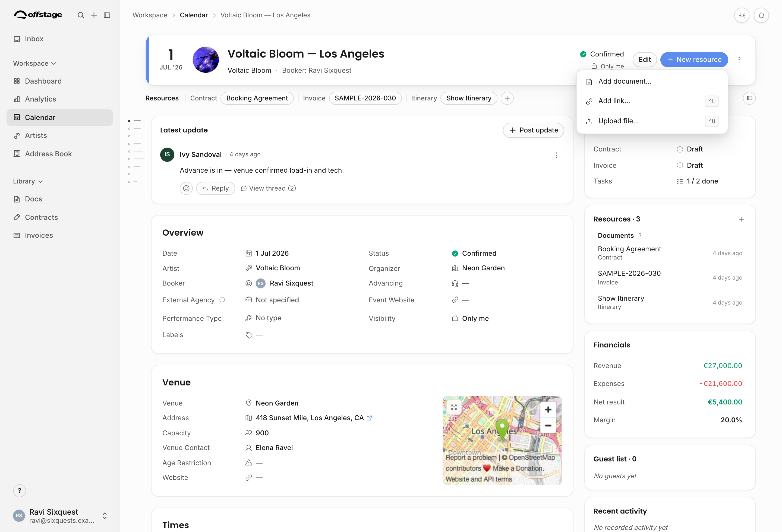The image size is (782, 532).
Task: Click Contract Draft status
Action: 689,149
